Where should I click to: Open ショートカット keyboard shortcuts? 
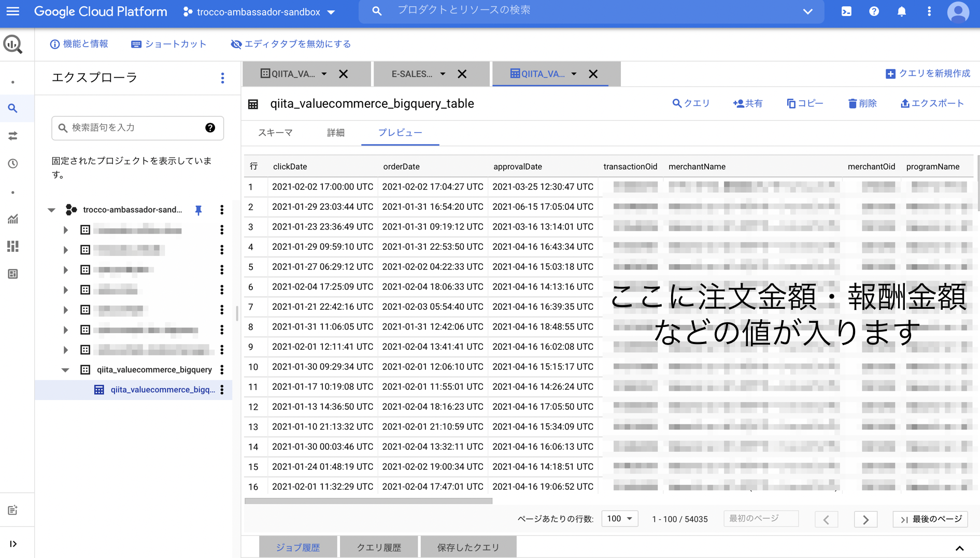[x=169, y=44]
